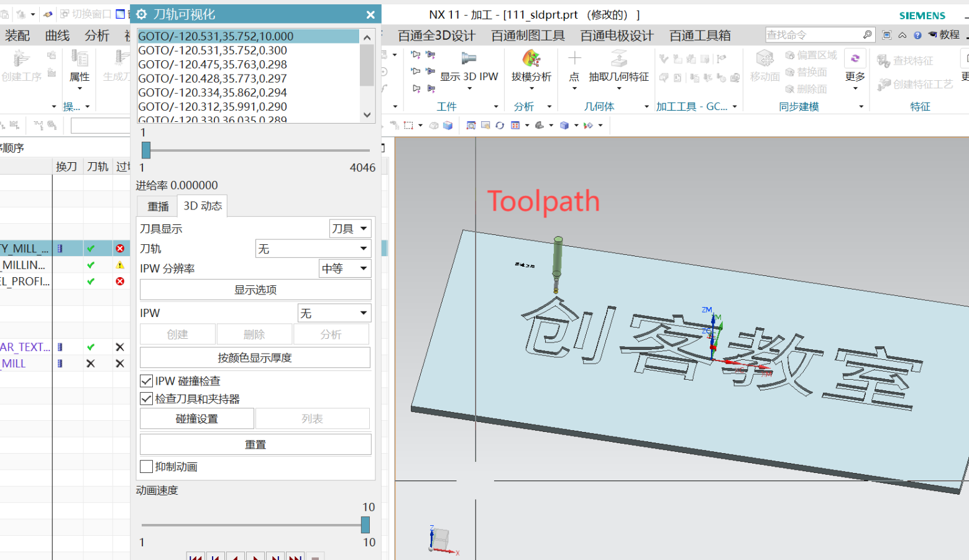Click 按颜色显示厚度 button
The height and width of the screenshot is (560, 969).
[x=255, y=357]
